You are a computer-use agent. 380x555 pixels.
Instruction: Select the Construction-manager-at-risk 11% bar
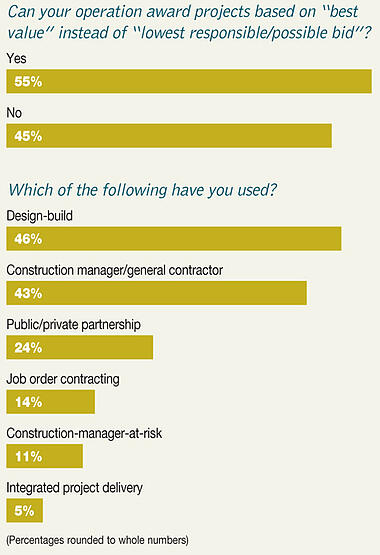45,456
